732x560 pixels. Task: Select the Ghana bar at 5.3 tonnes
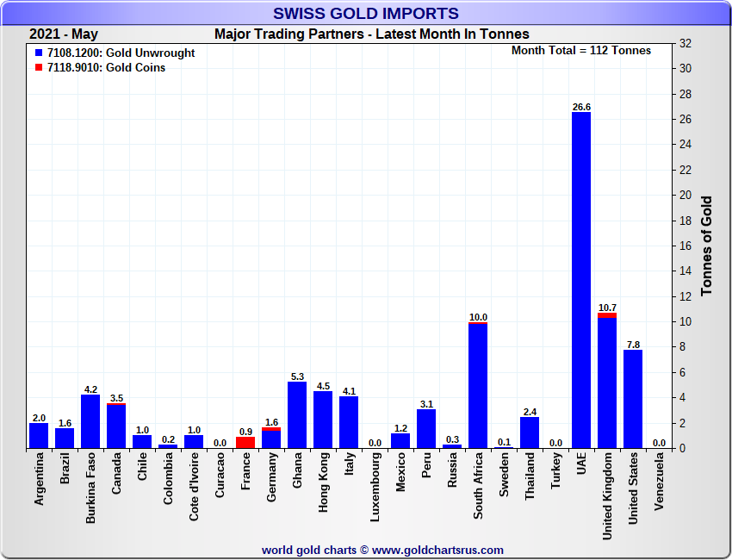[x=297, y=414]
